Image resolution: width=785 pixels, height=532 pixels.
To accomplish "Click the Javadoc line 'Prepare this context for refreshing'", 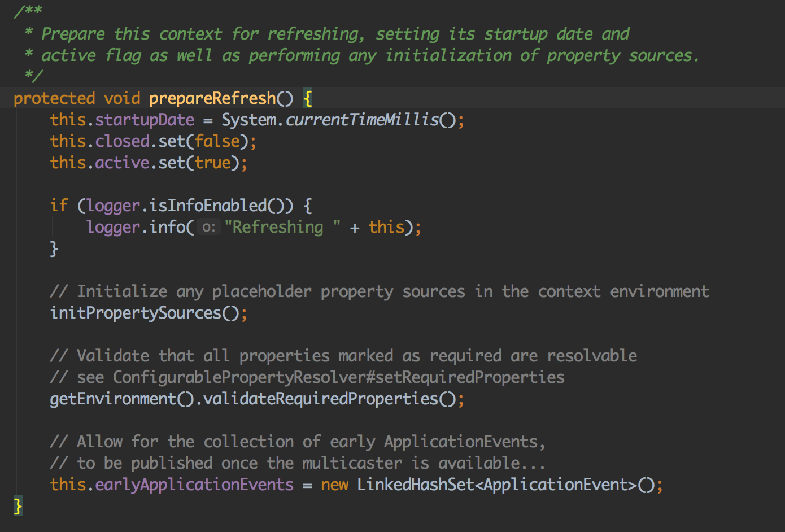I will pos(328,34).
